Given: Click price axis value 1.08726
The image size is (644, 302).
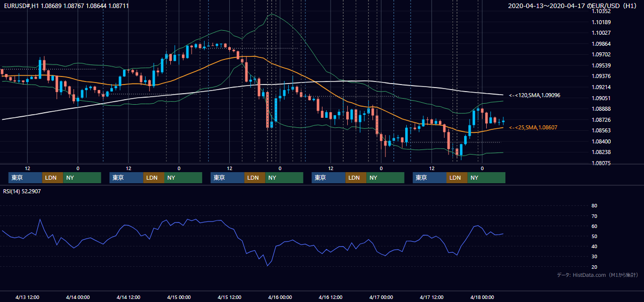Looking at the screenshot, I should [x=601, y=120].
